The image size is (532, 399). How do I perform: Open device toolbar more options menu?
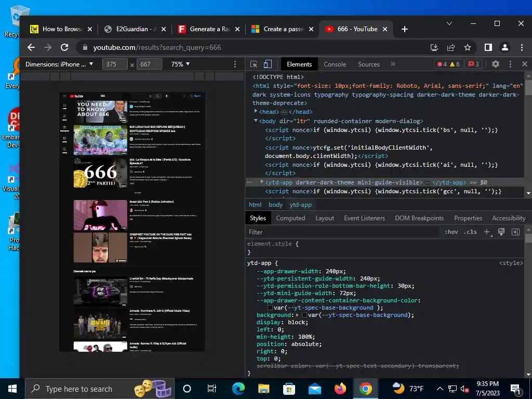click(x=235, y=64)
